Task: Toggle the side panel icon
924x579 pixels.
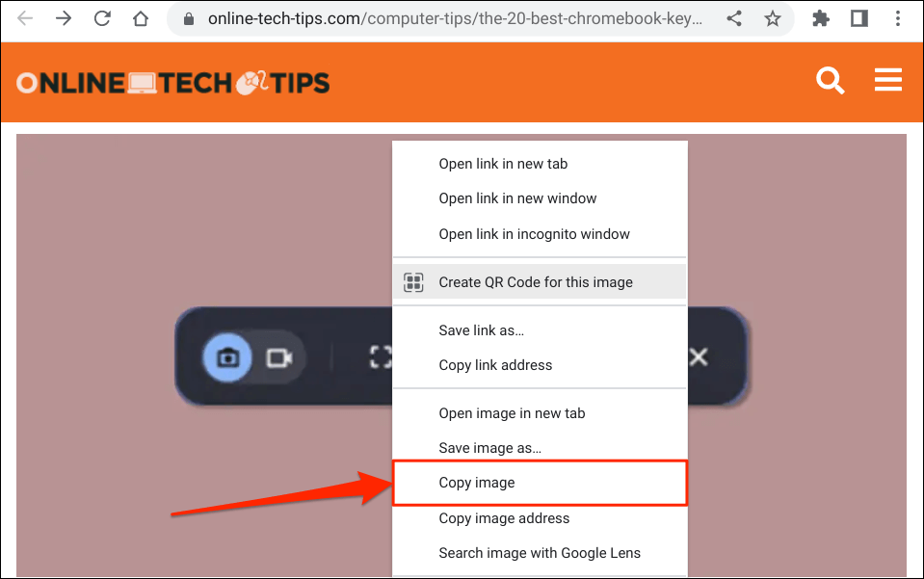Action: (859, 19)
